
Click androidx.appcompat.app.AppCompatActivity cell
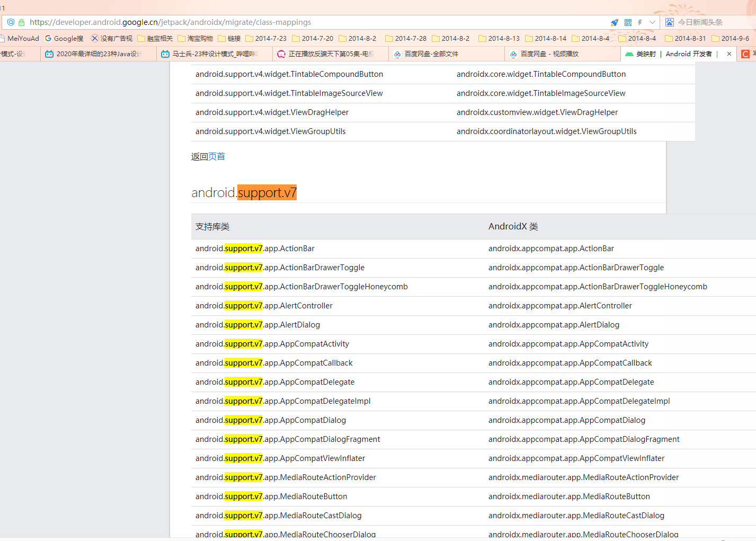pos(568,344)
